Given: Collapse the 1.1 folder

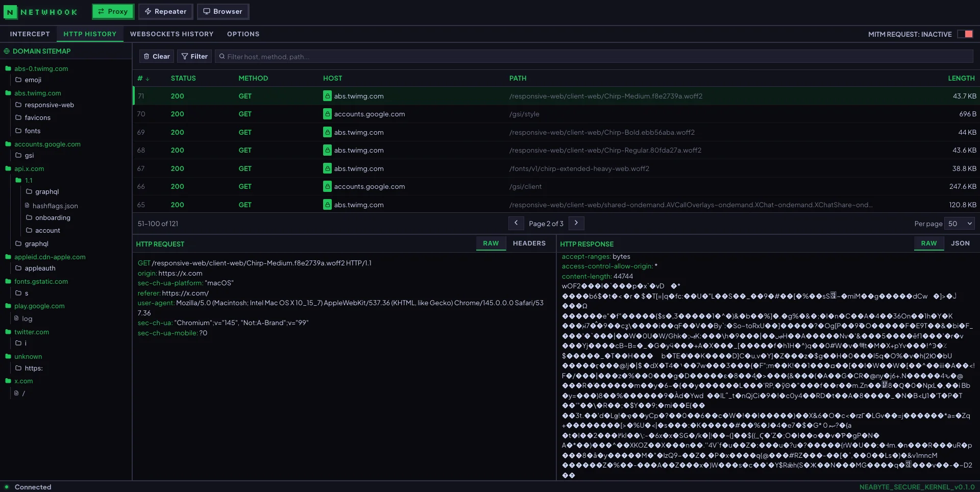Looking at the screenshot, I should (24, 180).
